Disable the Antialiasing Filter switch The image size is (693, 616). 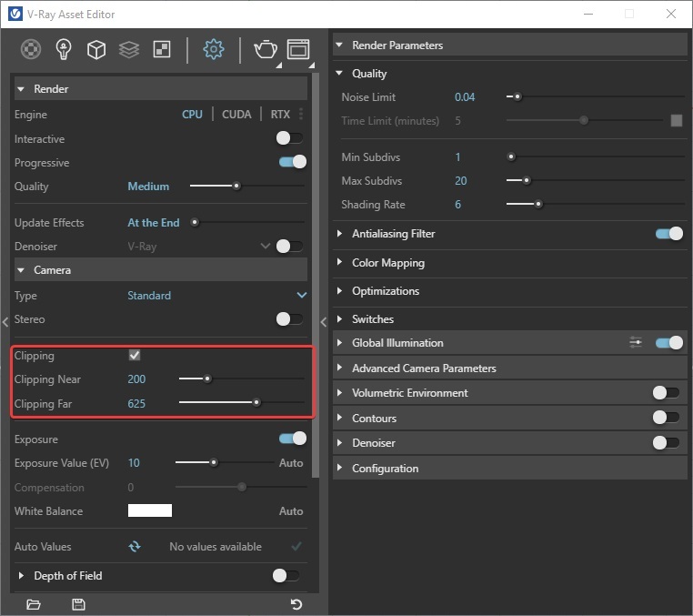click(x=669, y=234)
